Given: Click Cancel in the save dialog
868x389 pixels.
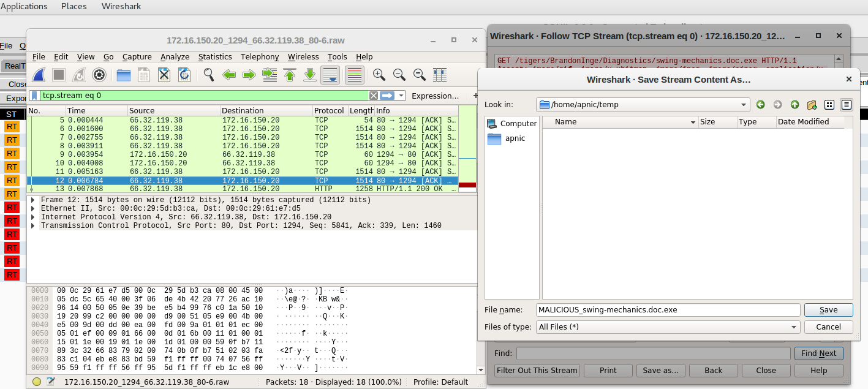Looking at the screenshot, I should (828, 327).
